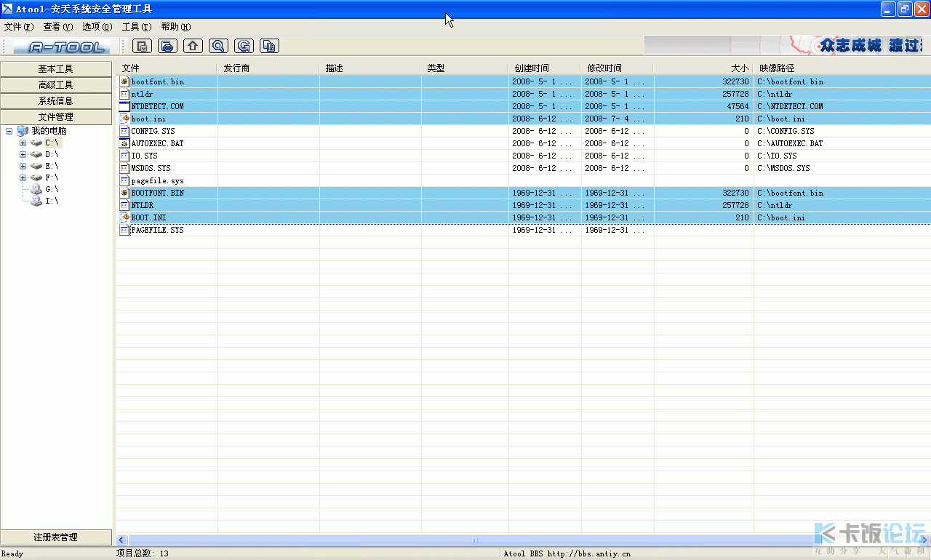Expand the E:\ drive node
This screenshot has height=560, width=931.
click(23, 166)
